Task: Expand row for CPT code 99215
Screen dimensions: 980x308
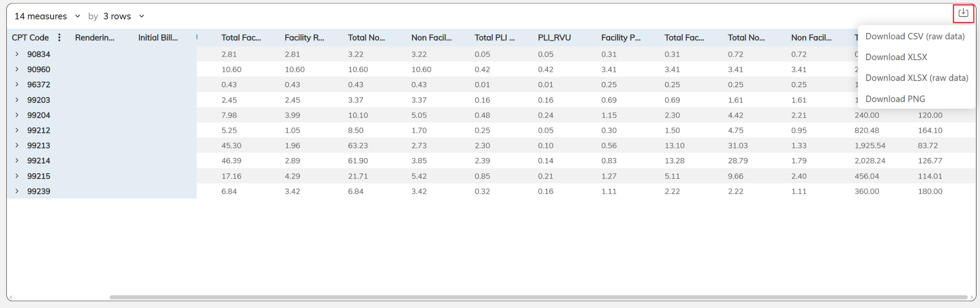Action: [17, 176]
